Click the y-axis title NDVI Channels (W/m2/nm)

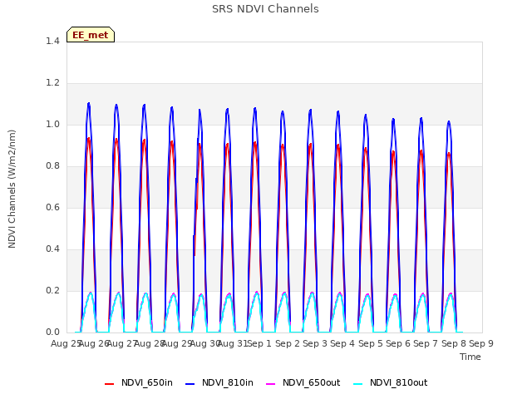coord(12,189)
